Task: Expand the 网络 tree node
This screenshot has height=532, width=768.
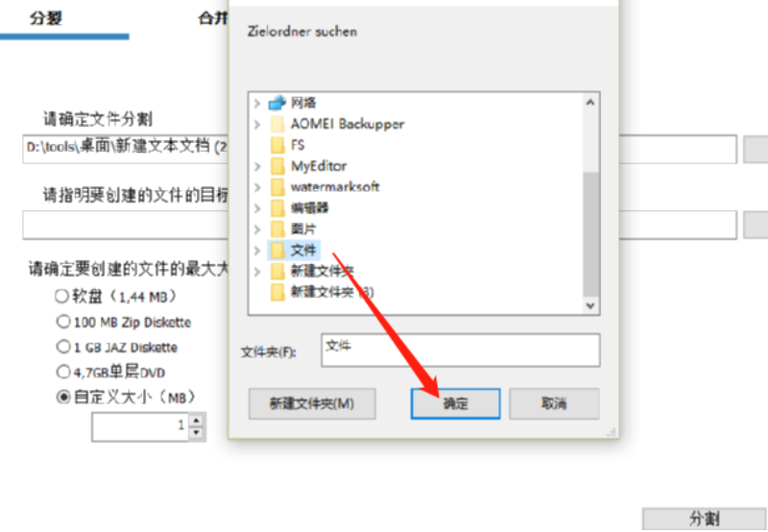Action: click(257, 104)
